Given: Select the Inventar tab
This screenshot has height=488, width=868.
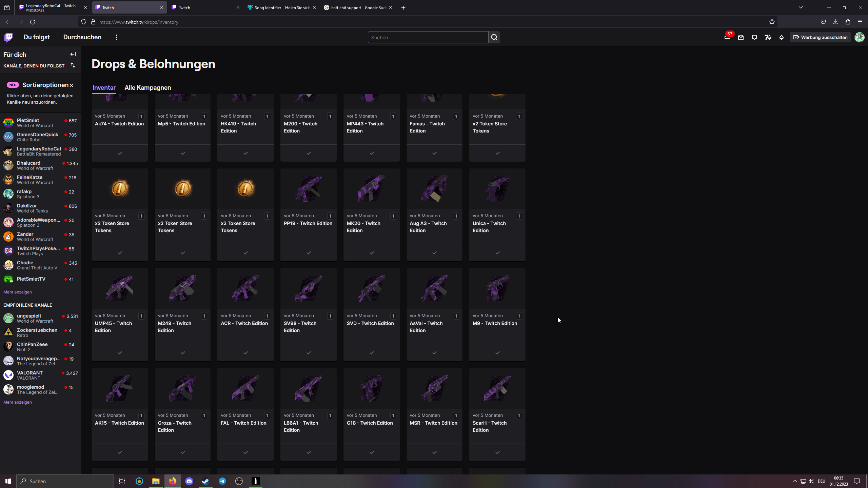Looking at the screenshot, I should tap(104, 87).
